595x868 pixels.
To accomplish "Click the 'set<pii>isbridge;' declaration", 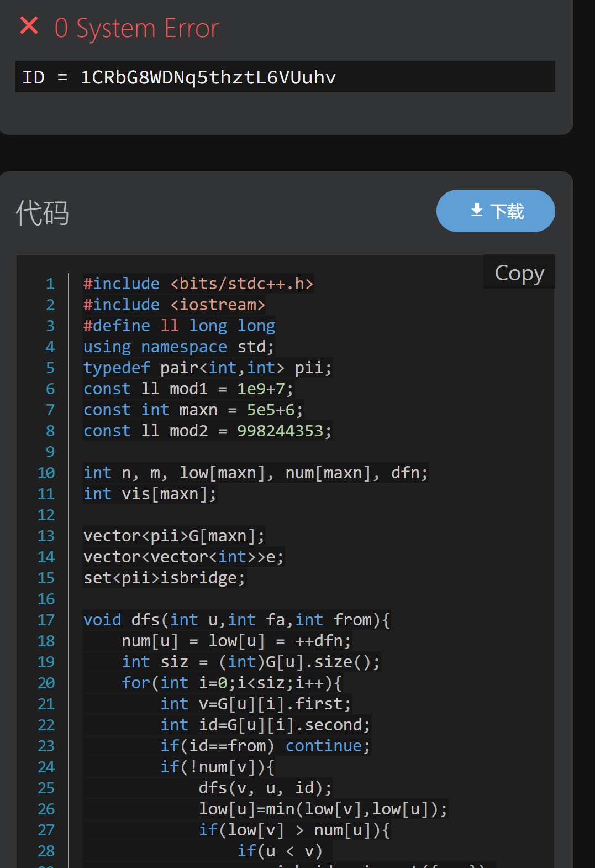I will coord(164,578).
